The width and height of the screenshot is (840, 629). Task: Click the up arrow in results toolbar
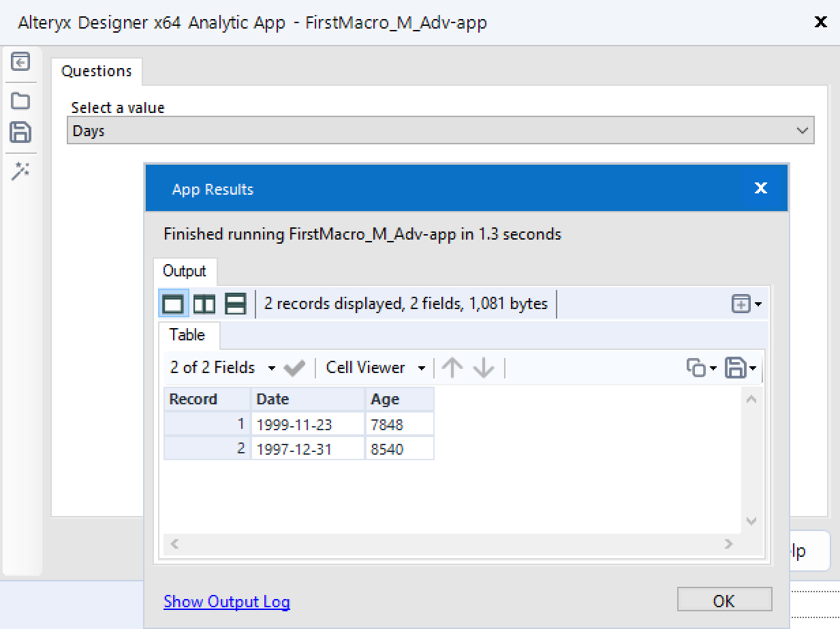pyautogui.click(x=452, y=368)
